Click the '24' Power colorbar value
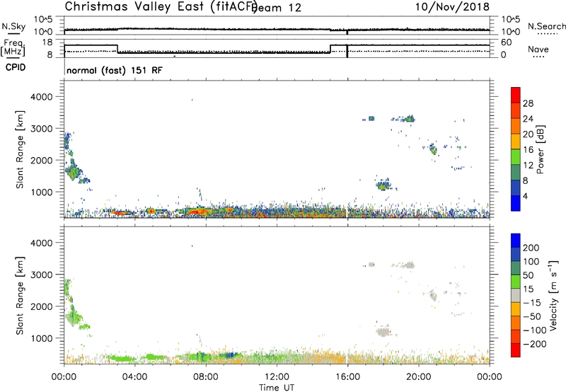 point(528,119)
